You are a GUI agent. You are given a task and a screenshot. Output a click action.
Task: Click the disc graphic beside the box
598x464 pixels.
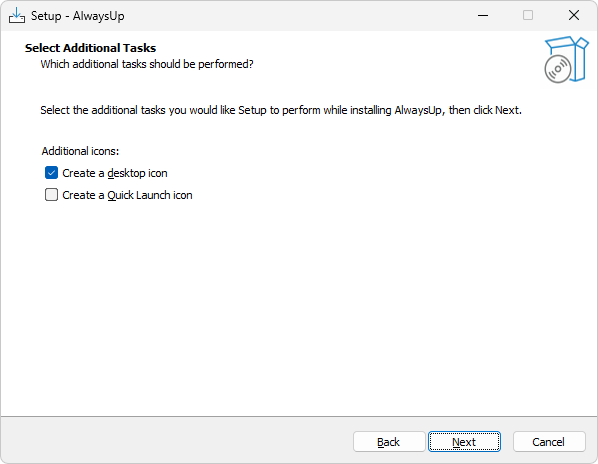point(558,69)
